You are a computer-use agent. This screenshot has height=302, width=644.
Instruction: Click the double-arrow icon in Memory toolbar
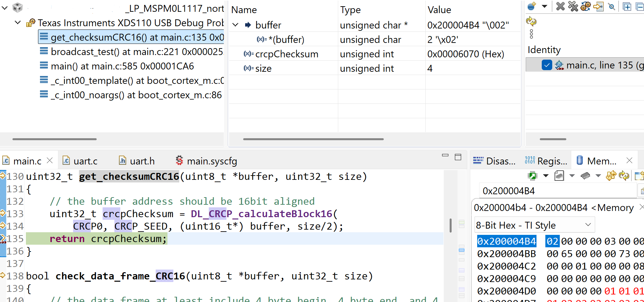coord(611,176)
